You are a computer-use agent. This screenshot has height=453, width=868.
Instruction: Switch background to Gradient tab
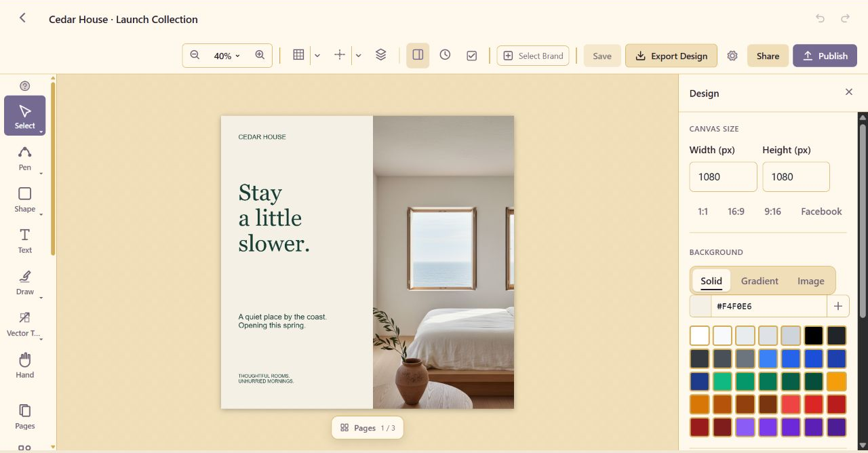(x=759, y=281)
